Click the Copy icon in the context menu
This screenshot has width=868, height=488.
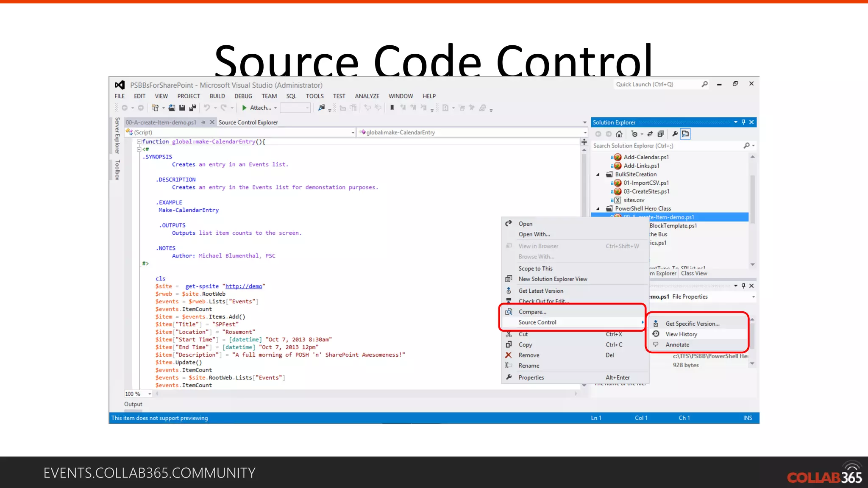(x=509, y=344)
